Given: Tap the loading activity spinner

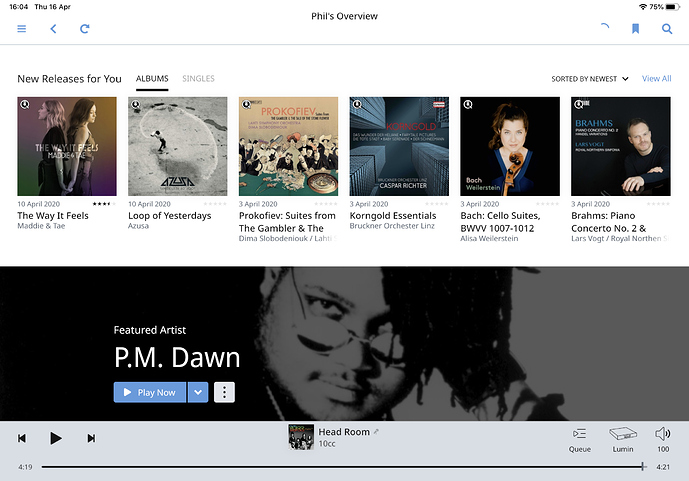Looking at the screenshot, I should 605,27.
